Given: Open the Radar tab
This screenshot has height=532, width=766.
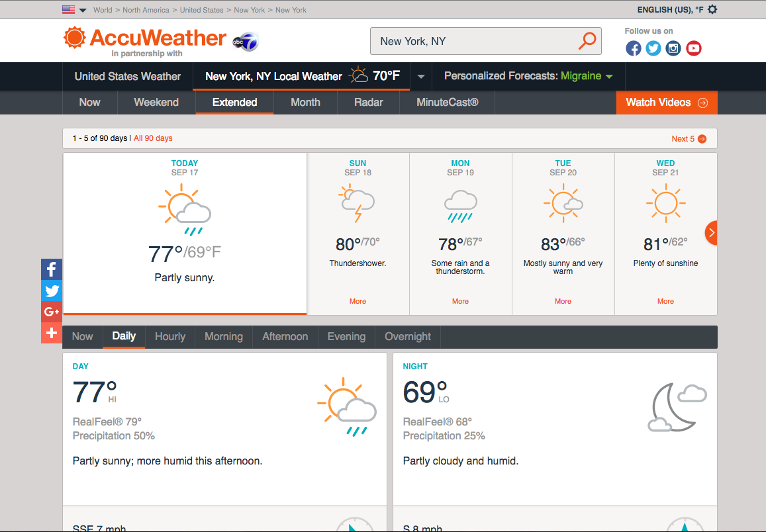Looking at the screenshot, I should pyautogui.click(x=368, y=103).
